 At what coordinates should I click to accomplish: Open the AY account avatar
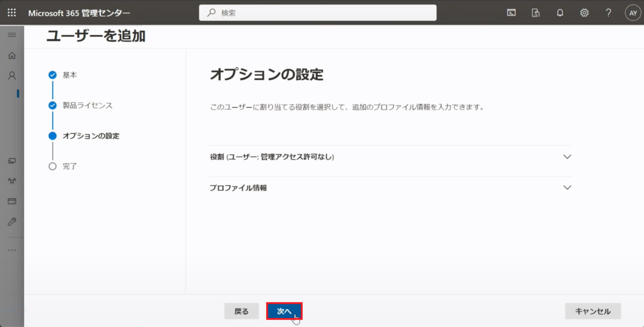(x=633, y=13)
